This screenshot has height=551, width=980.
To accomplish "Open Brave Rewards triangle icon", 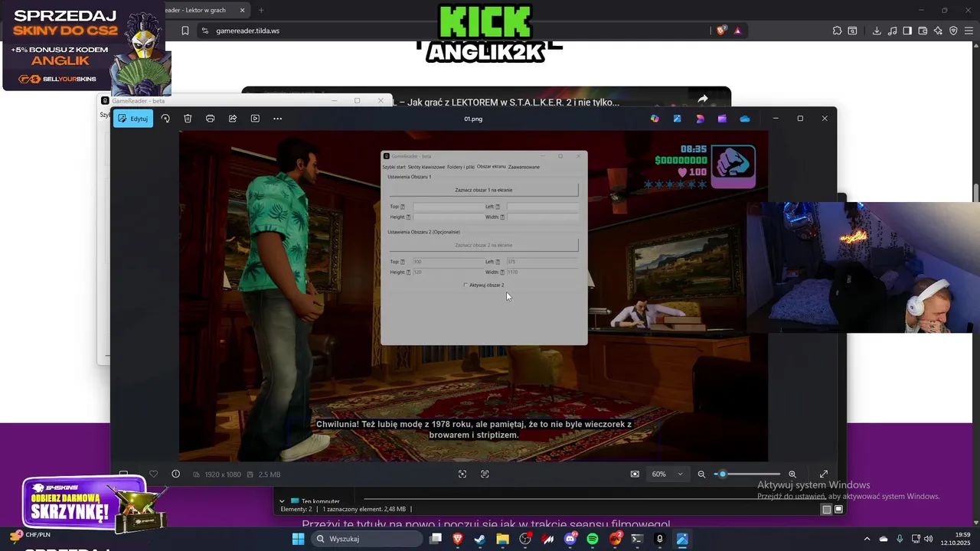I will coord(737,31).
